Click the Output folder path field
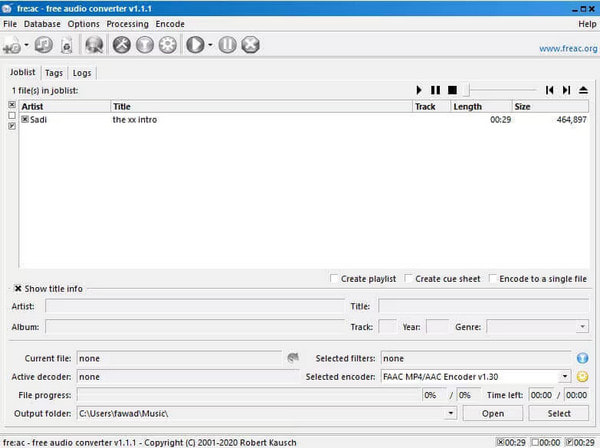Screen dimensions: 600x448 click(x=261, y=413)
